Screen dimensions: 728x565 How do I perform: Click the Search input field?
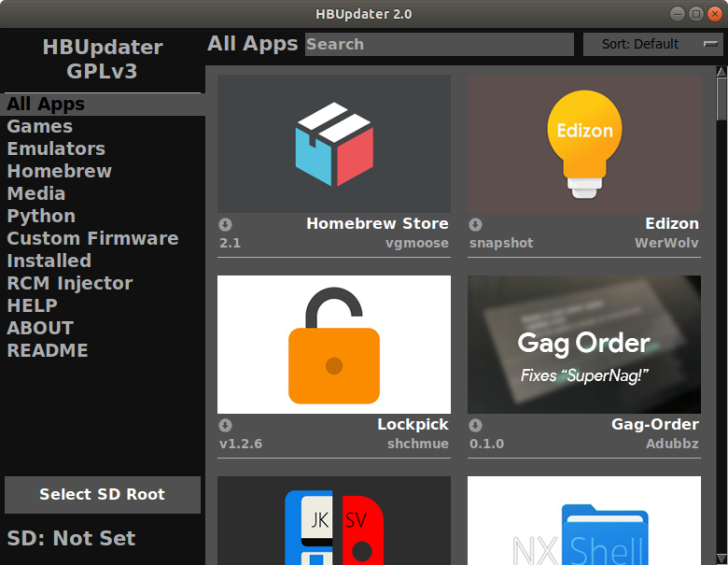point(439,44)
